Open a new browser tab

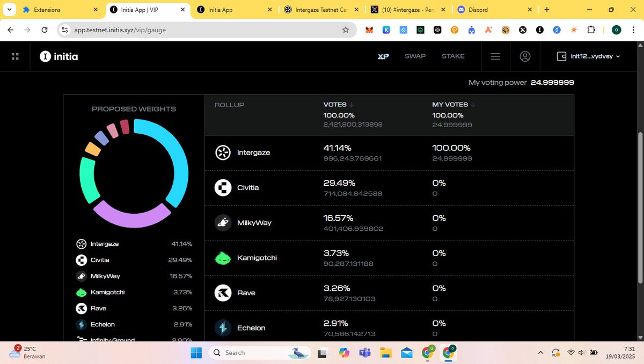point(547,10)
